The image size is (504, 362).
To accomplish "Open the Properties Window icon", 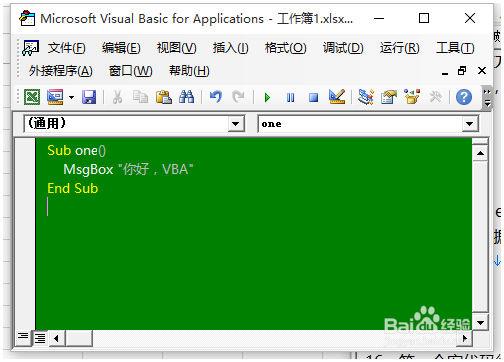I will [389, 97].
